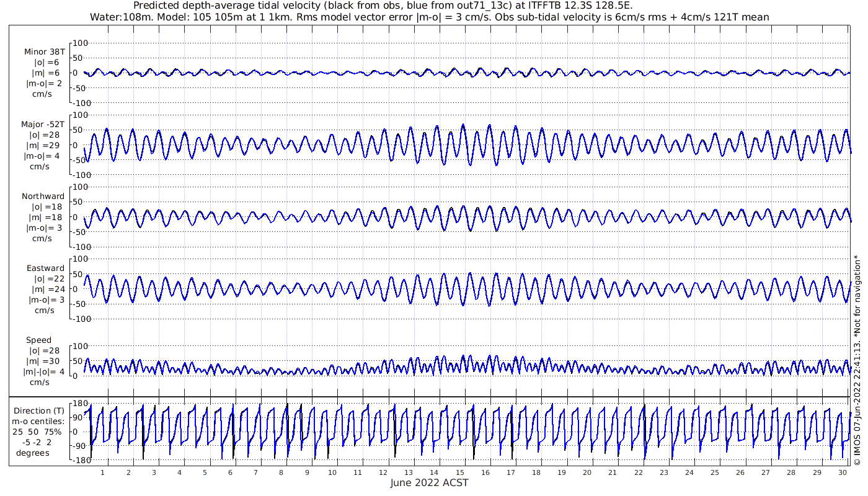Click the day "22" tick label on x-axis
The height and width of the screenshot is (496, 868).
click(638, 472)
